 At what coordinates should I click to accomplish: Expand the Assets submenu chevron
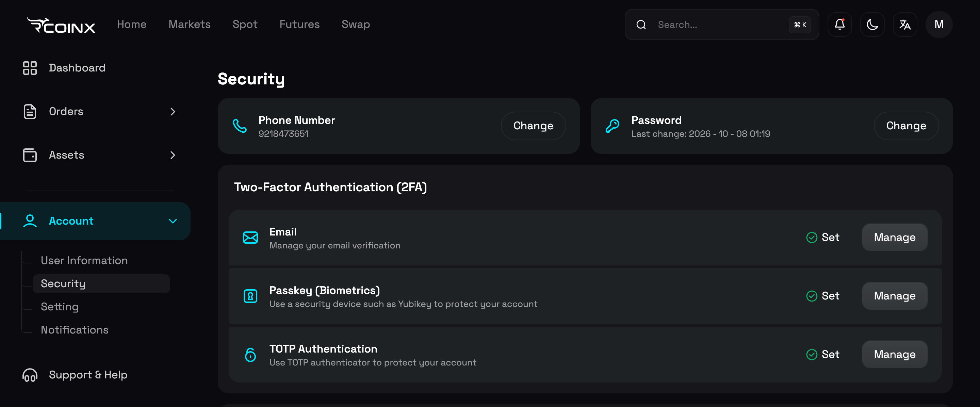(173, 155)
